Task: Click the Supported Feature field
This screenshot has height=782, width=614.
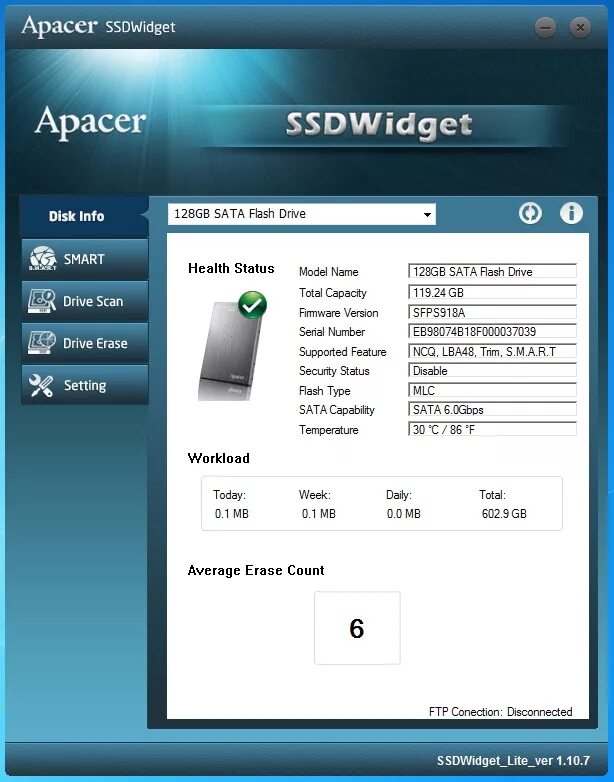Action: (x=492, y=352)
